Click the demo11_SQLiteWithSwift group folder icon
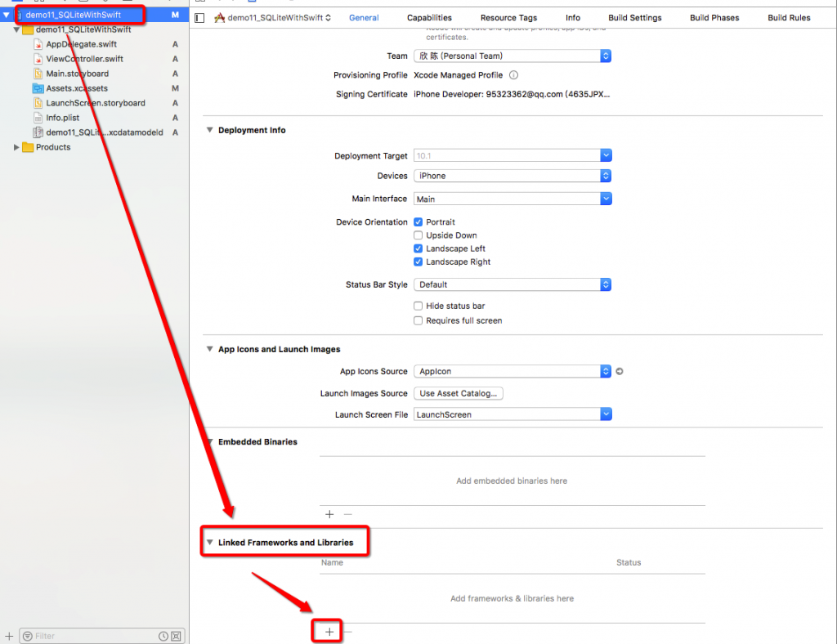 point(28,29)
